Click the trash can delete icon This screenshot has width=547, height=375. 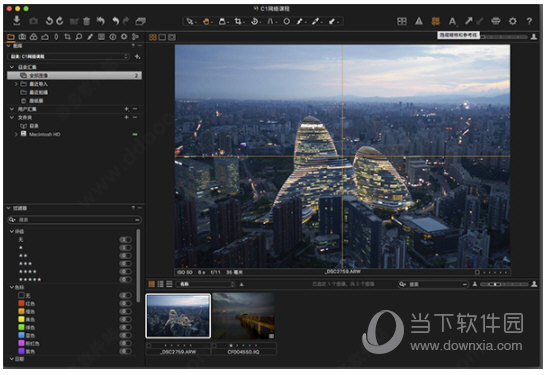[87, 21]
